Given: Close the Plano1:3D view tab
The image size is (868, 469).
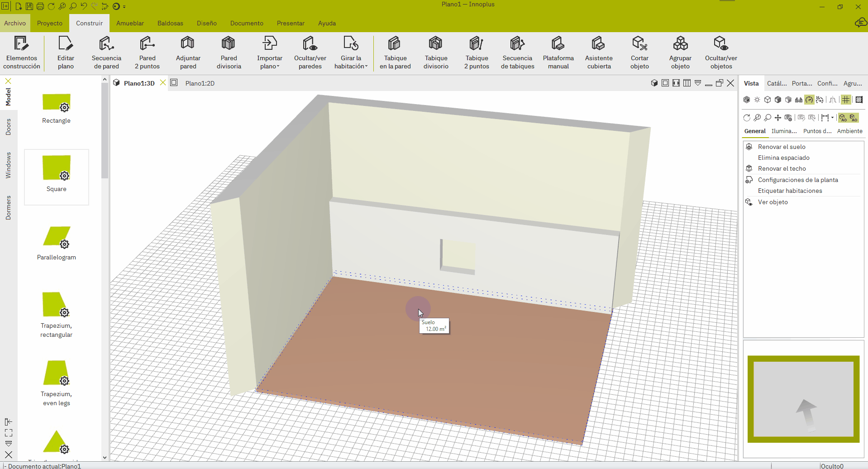Looking at the screenshot, I should (163, 83).
